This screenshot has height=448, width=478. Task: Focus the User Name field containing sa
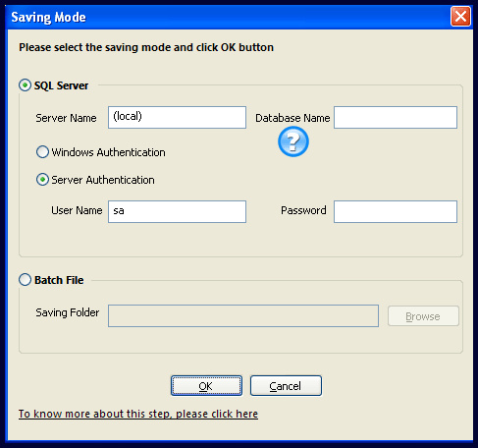pyautogui.click(x=177, y=211)
